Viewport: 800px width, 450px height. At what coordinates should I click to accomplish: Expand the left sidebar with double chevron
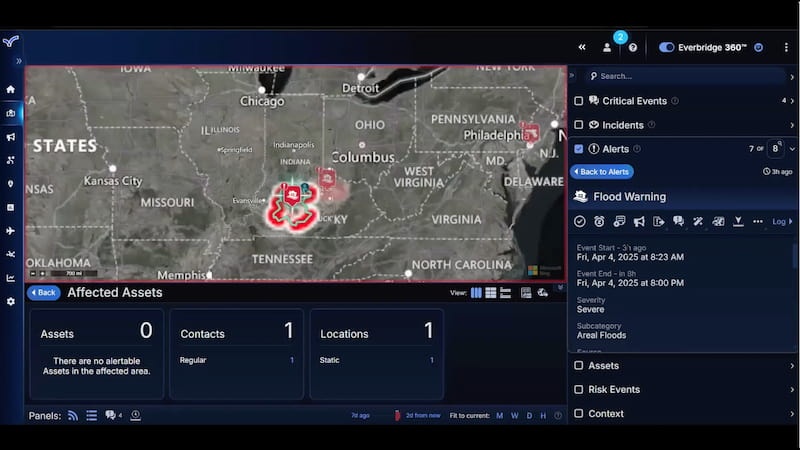pos(18,61)
